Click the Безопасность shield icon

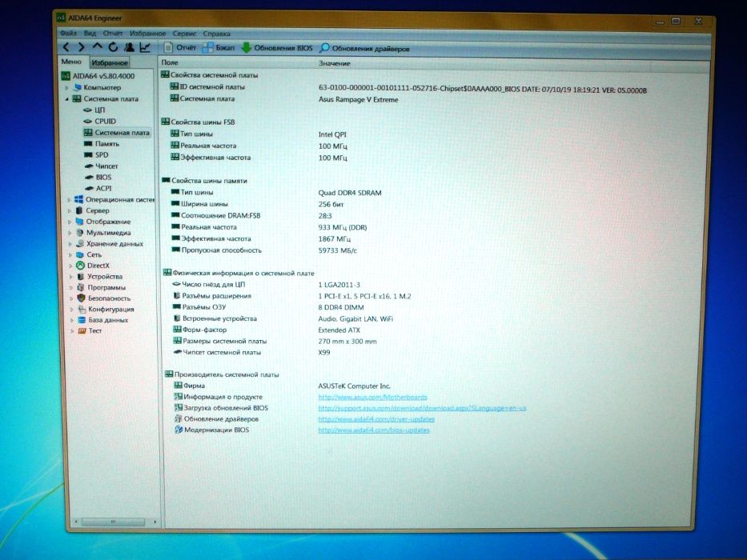pyautogui.click(x=81, y=298)
